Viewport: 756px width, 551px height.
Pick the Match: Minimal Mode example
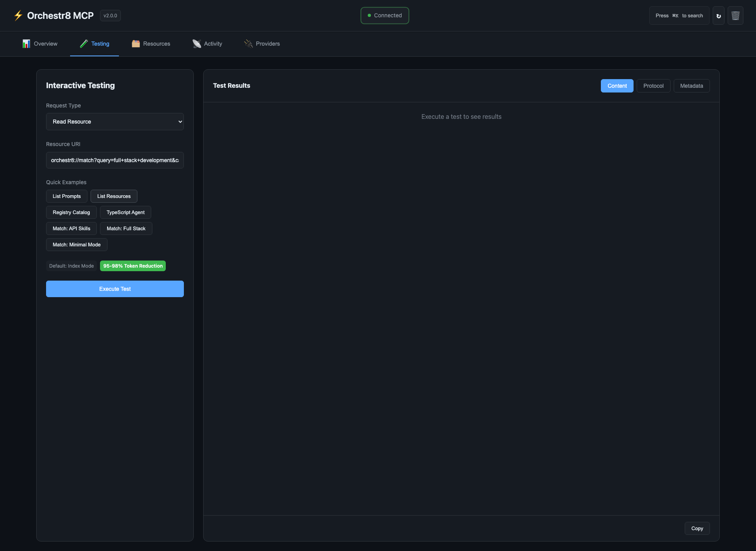[x=77, y=245]
